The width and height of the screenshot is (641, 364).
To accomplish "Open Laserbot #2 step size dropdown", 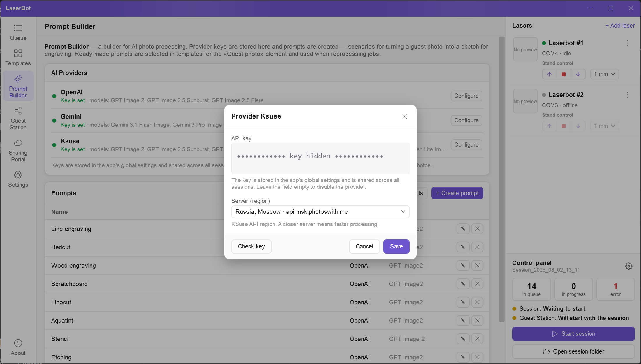I will pos(605,126).
